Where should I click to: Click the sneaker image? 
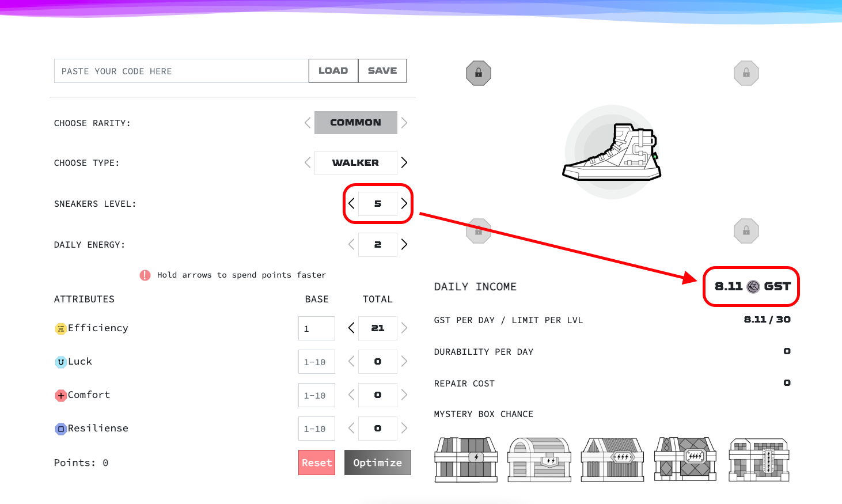[x=612, y=152]
